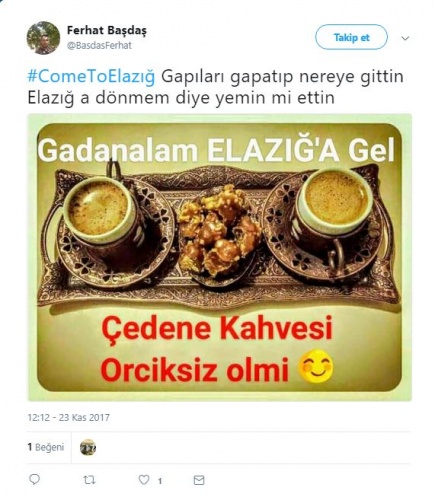Select the tweet text about Gapıları gapatıp

(x=215, y=87)
